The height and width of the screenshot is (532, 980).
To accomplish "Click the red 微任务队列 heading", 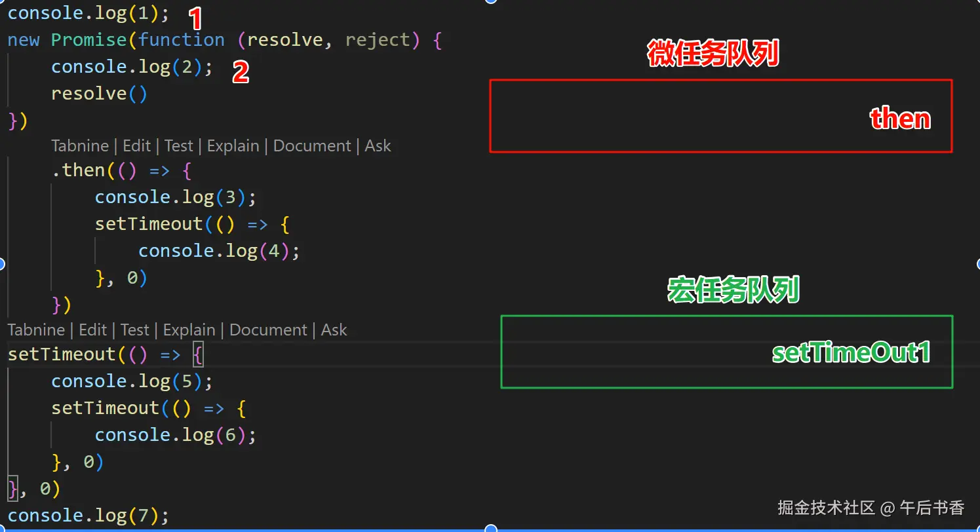I will coord(713,52).
